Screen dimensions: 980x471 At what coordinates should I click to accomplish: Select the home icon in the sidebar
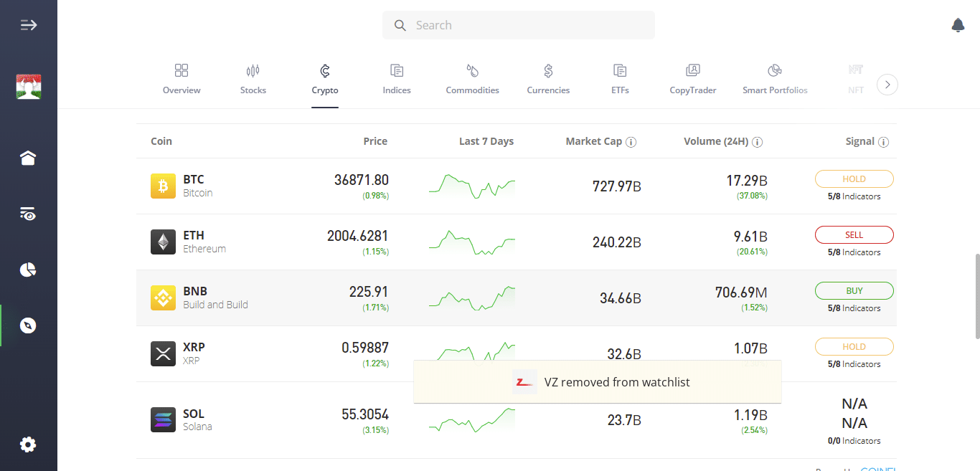click(27, 158)
